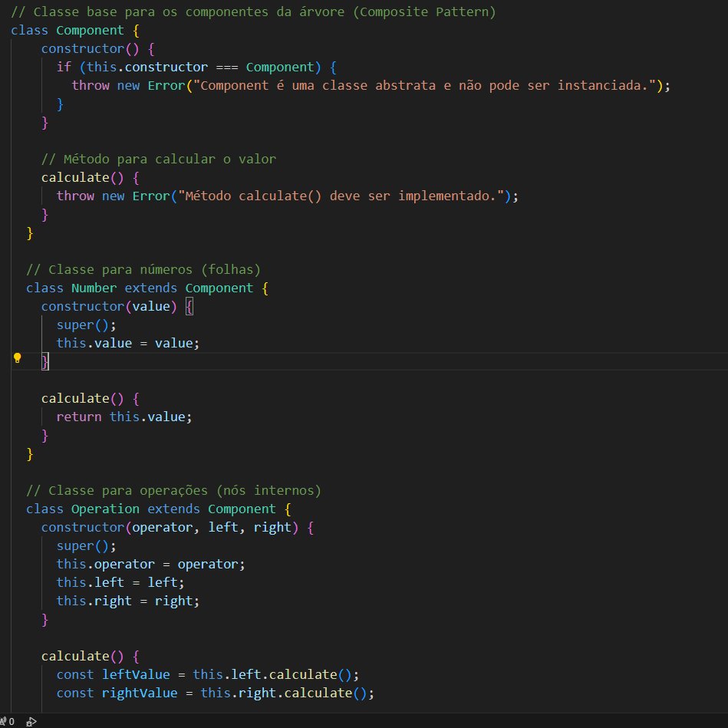Click 'constructor(operator, left, right)' signature
The height and width of the screenshot is (728, 728).
170,528
